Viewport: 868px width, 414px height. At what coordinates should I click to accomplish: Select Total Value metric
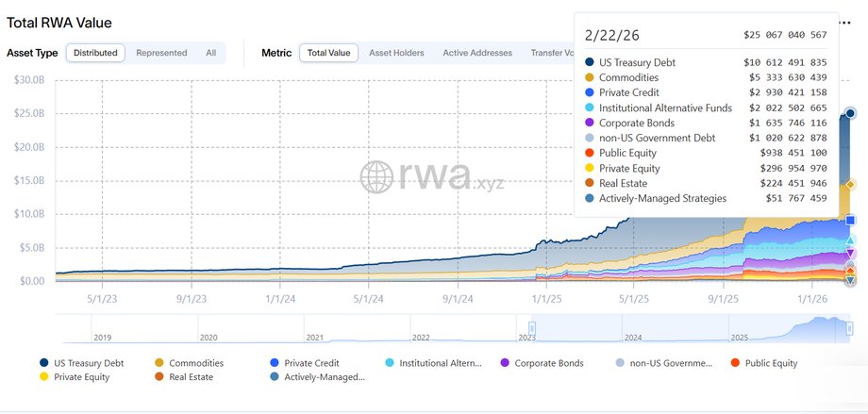328,53
